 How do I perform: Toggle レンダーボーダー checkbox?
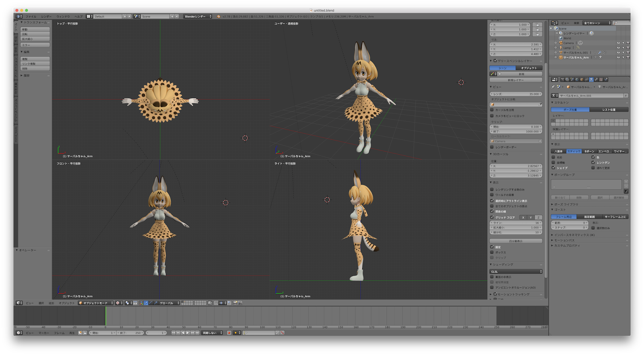492,147
